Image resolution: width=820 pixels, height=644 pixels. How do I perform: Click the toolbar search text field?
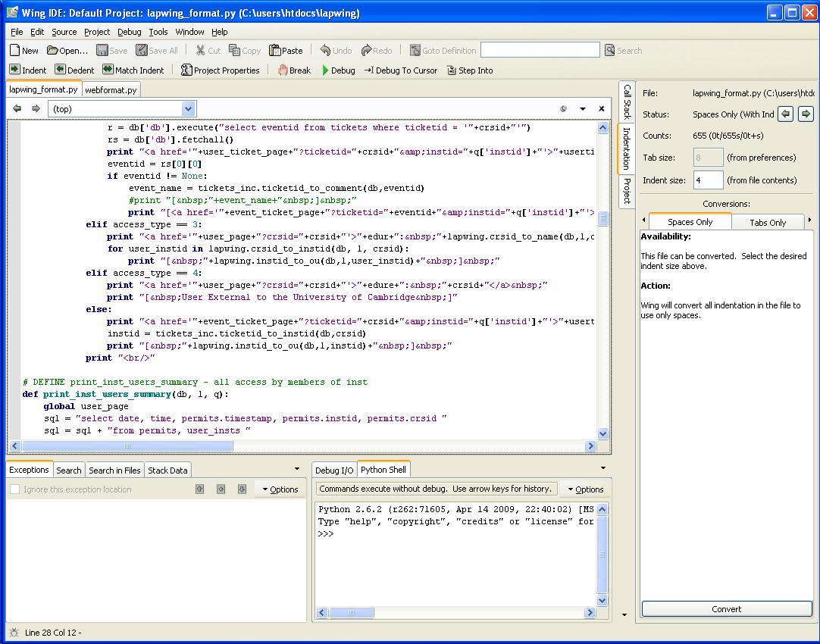point(540,50)
